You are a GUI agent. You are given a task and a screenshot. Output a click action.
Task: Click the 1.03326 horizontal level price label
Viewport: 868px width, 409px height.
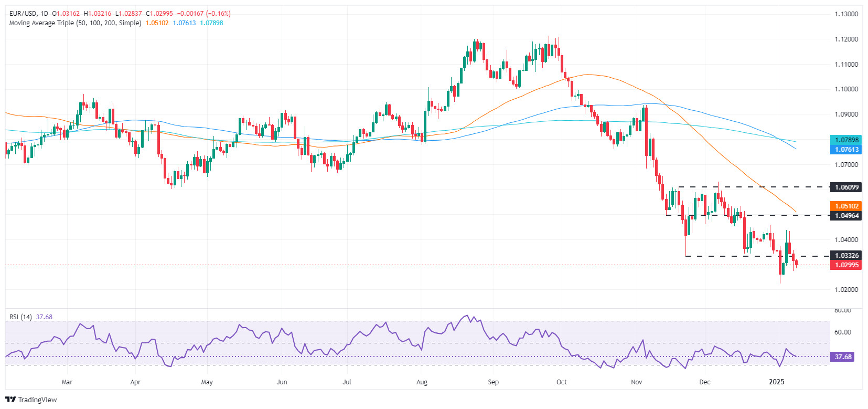[x=846, y=256]
